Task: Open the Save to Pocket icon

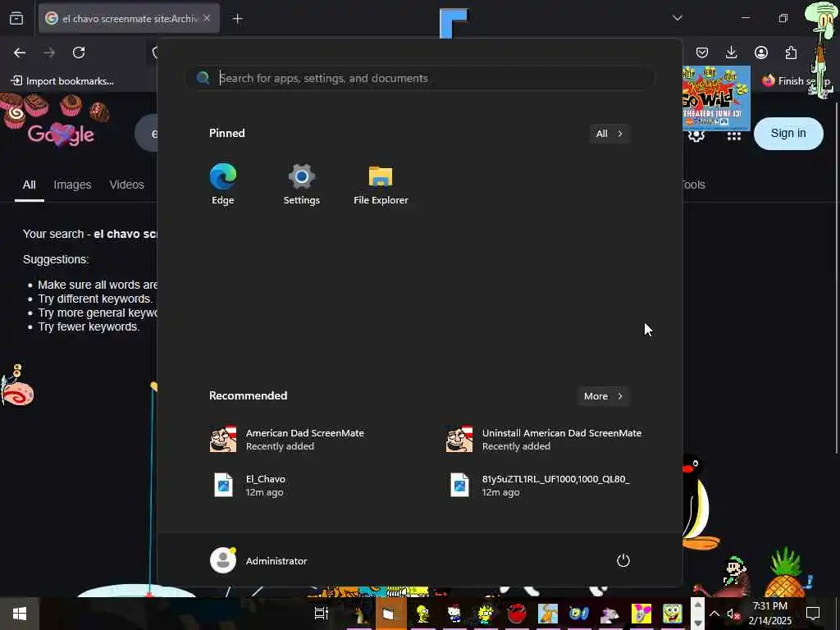Action: pyautogui.click(x=702, y=52)
